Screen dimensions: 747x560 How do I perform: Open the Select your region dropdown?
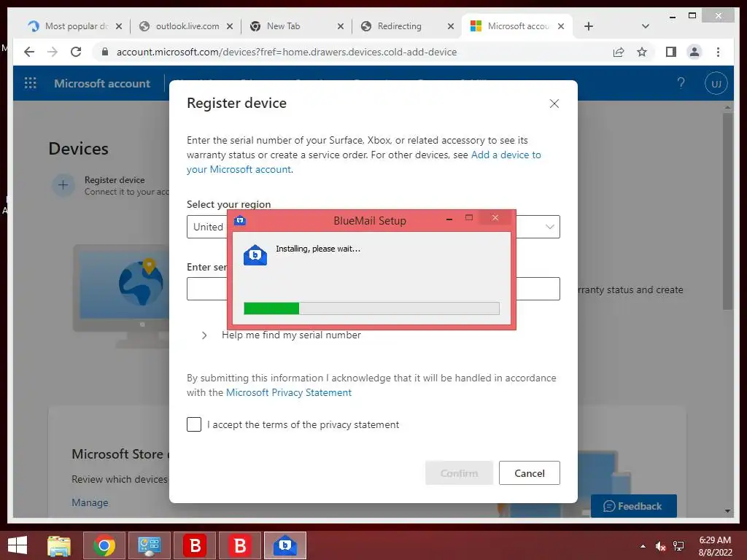[x=373, y=227]
